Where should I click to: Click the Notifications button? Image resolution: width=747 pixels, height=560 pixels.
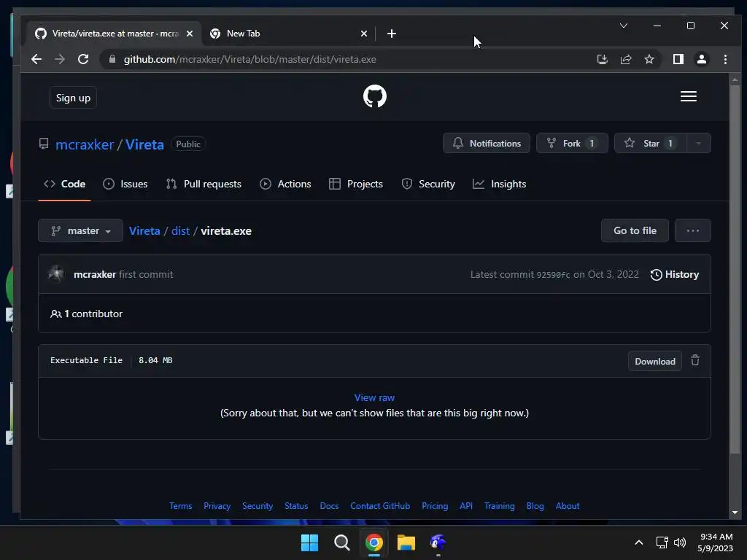pyautogui.click(x=487, y=144)
